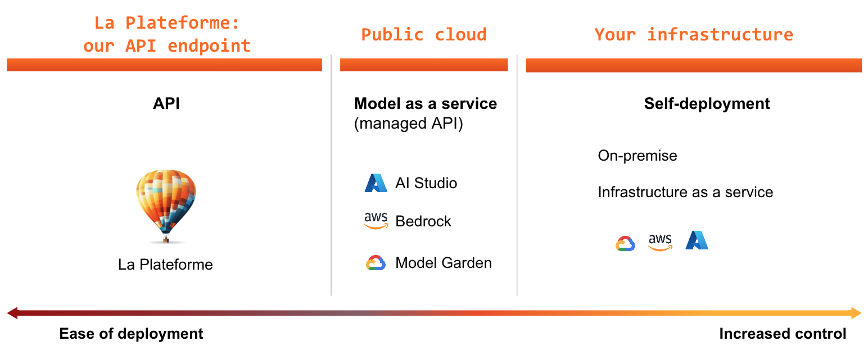Click the orange right arrowhead
This screenshot has height=355, width=868.
[856, 313]
